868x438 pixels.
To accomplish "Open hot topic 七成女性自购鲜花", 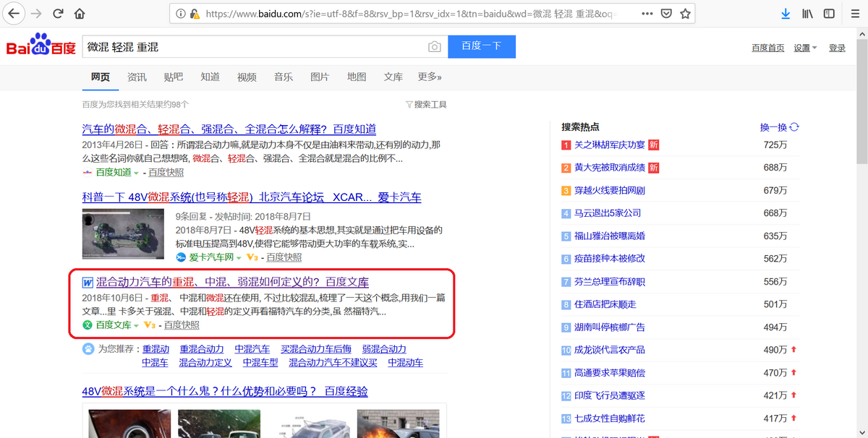I will tap(609, 418).
